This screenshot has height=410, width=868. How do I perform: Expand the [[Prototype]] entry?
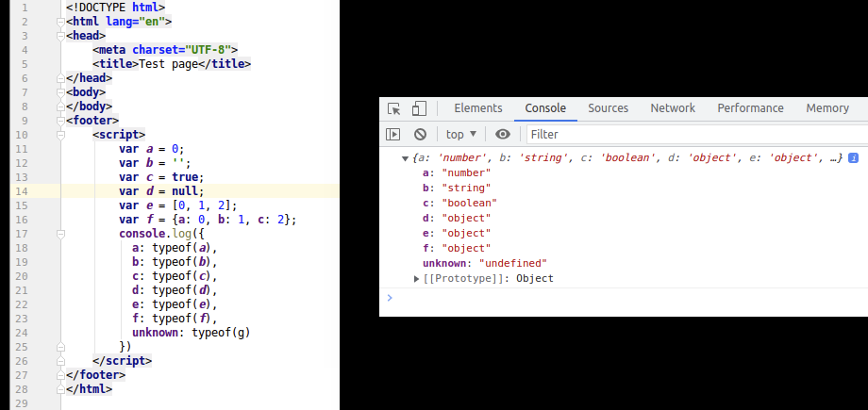pos(417,279)
